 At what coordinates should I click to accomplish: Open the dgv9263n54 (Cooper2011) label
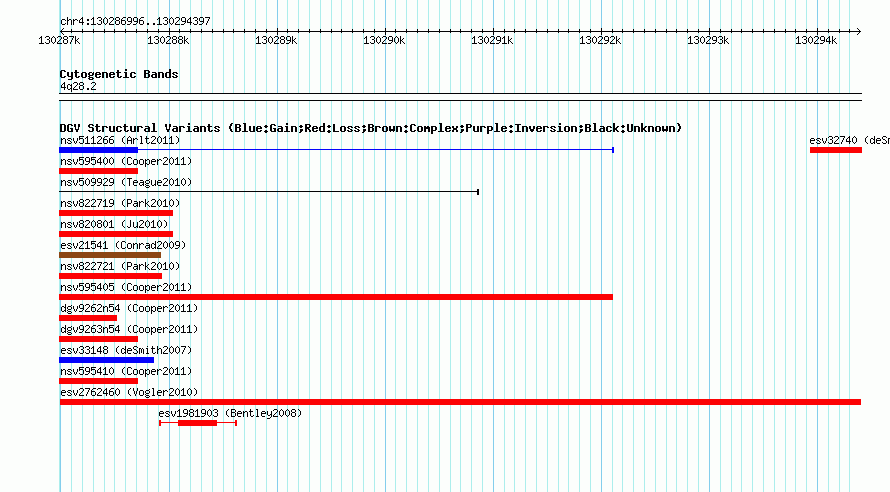click(x=129, y=329)
